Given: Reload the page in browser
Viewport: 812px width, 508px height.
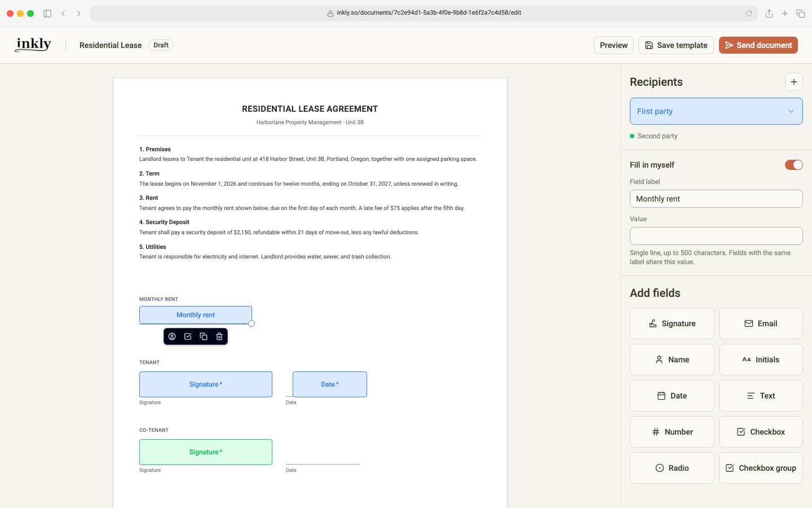Looking at the screenshot, I should [749, 13].
